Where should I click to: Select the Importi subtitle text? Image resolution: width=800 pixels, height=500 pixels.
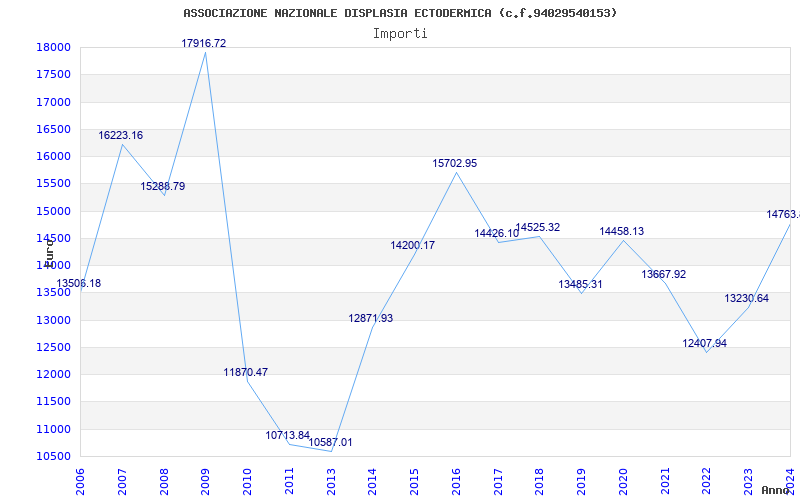pyautogui.click(x=400, y=34)
